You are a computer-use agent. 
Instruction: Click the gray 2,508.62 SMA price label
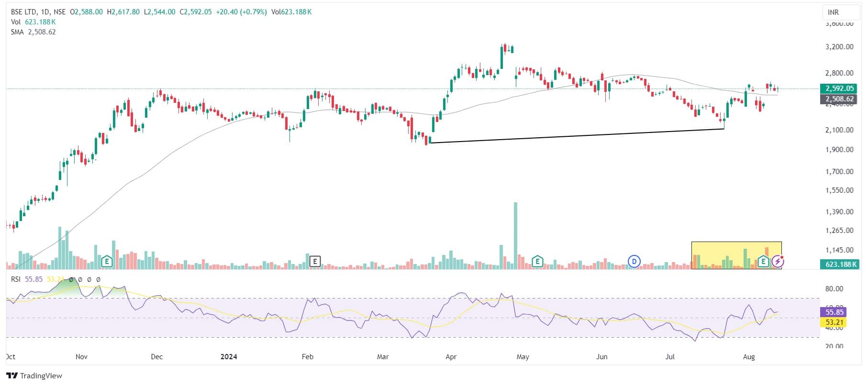[x=839, y=99]
